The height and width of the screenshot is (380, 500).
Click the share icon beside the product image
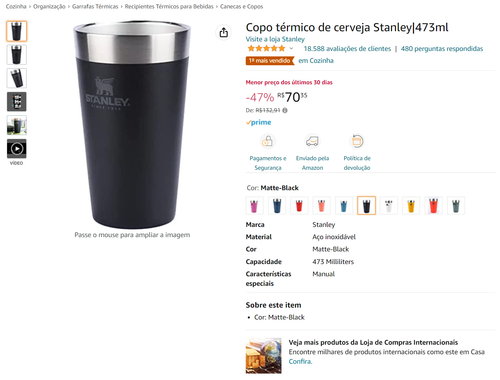click(224, 32)
